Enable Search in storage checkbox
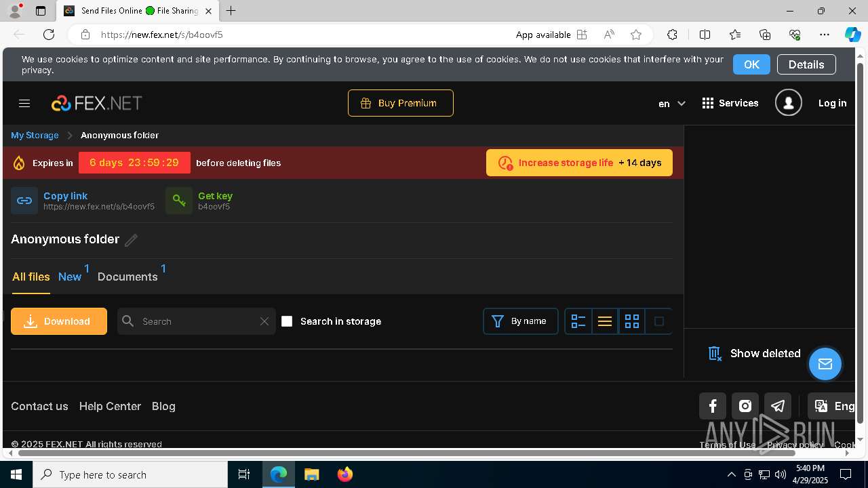This screenshot has width=868, height=488. (287, 321)
